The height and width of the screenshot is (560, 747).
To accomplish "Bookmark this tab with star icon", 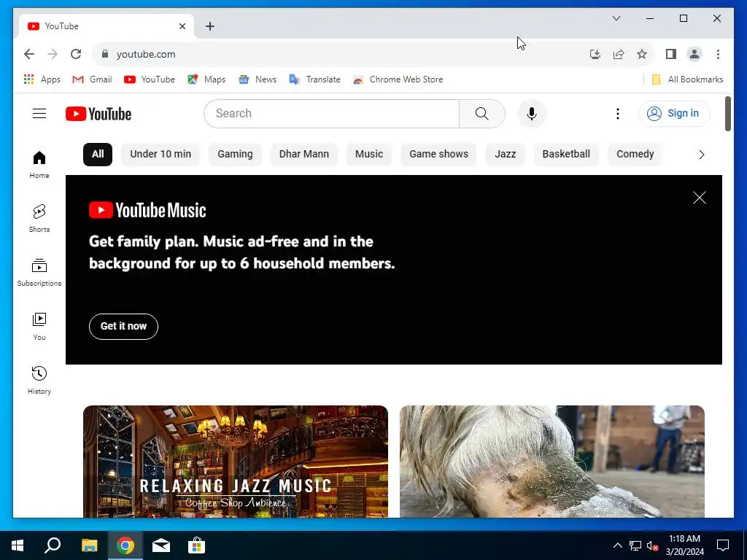I will (642, 54).
